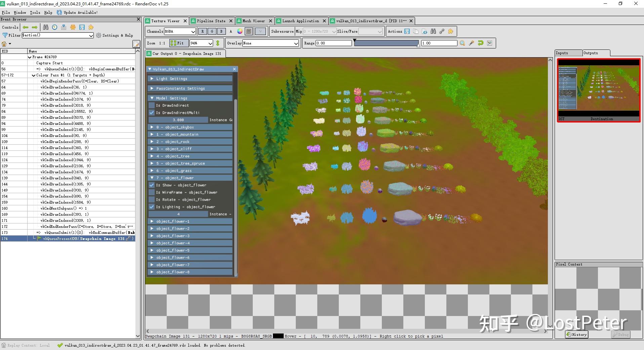Uncheck Is DrawIndirectMulti in Model Settings

pos(152,112)
